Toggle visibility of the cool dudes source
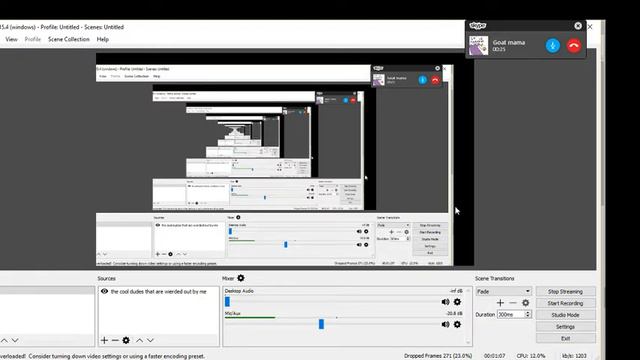 [104, 291]
